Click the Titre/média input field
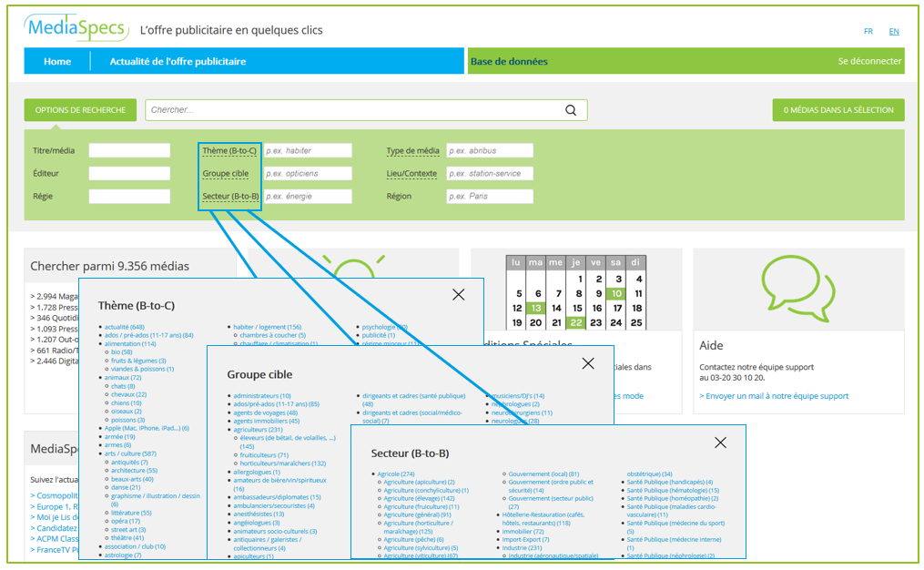The image size is (924, 570). click(x=129, y=151)
